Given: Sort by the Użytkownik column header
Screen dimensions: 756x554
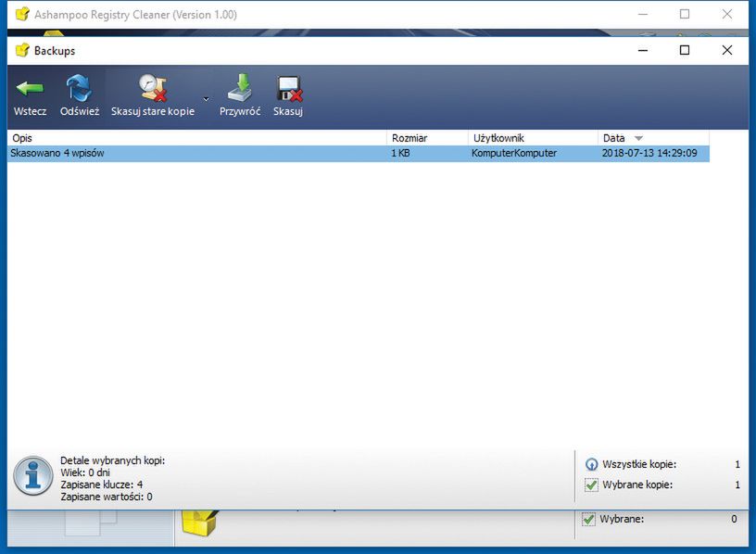Looking at the screenshot, I should (x=533, y=138).
